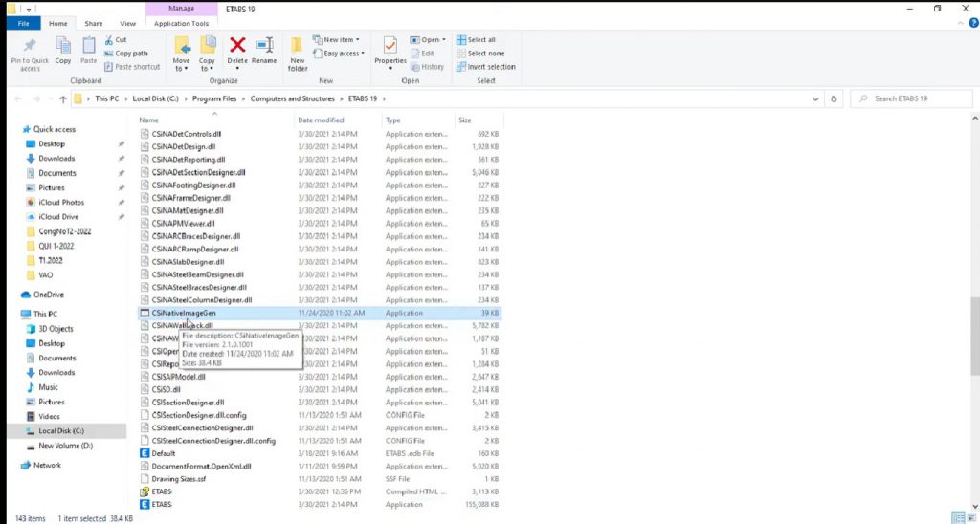Click the Search ETABS 19 field
This screenshot has width=980, height=524.
pyautogui.click(x=911, y=98)
